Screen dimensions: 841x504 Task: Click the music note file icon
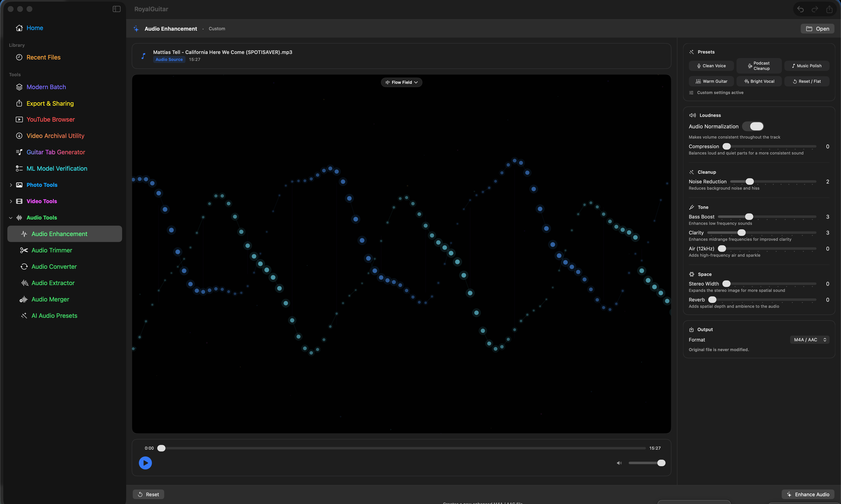point(143,56)
